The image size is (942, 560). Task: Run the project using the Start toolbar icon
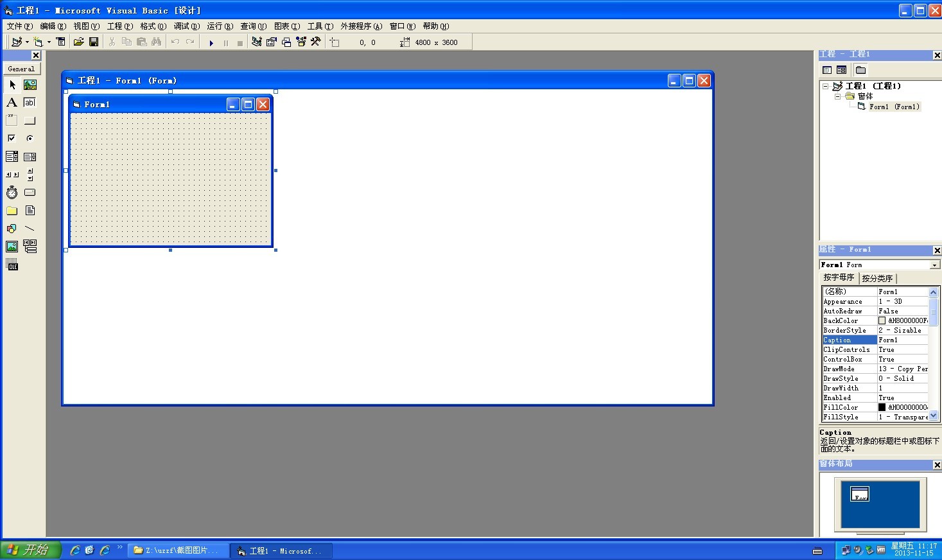(211, 42)
